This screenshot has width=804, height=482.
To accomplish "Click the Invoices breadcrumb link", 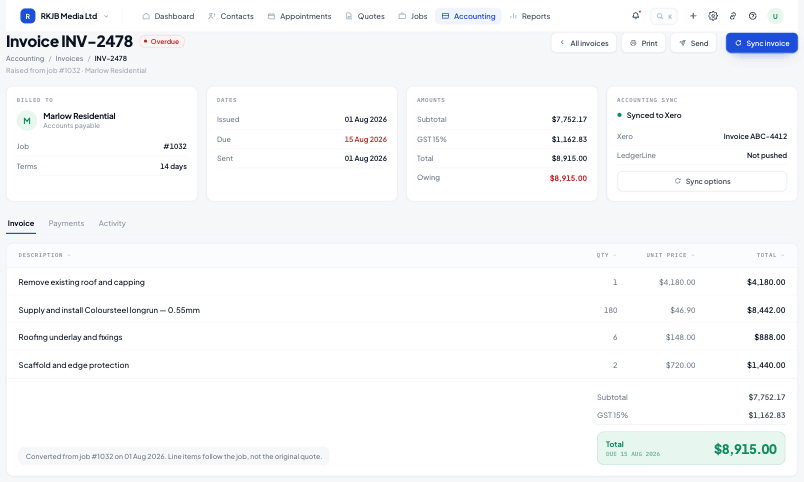I will (69, 58).
